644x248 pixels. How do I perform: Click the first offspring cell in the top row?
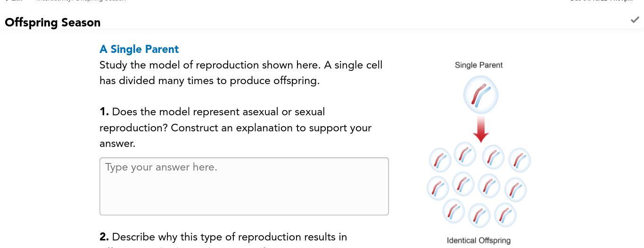(x=440, y=160)
